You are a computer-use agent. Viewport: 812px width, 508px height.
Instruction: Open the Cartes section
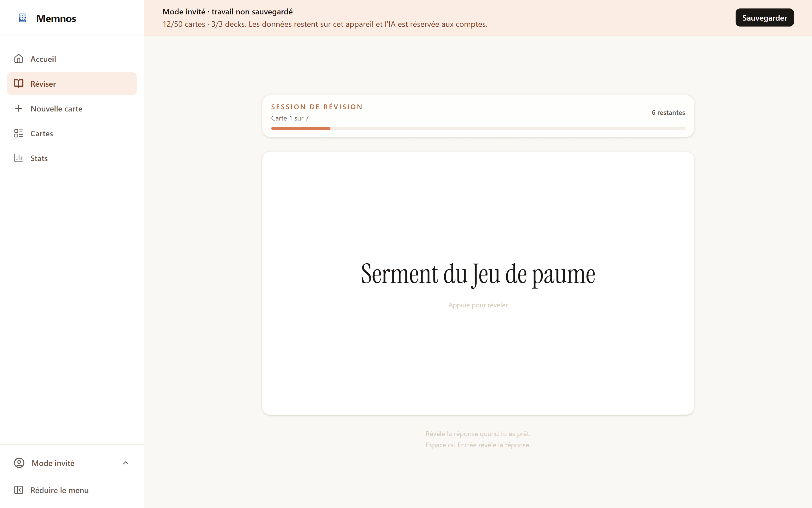(x=72, y=133)
